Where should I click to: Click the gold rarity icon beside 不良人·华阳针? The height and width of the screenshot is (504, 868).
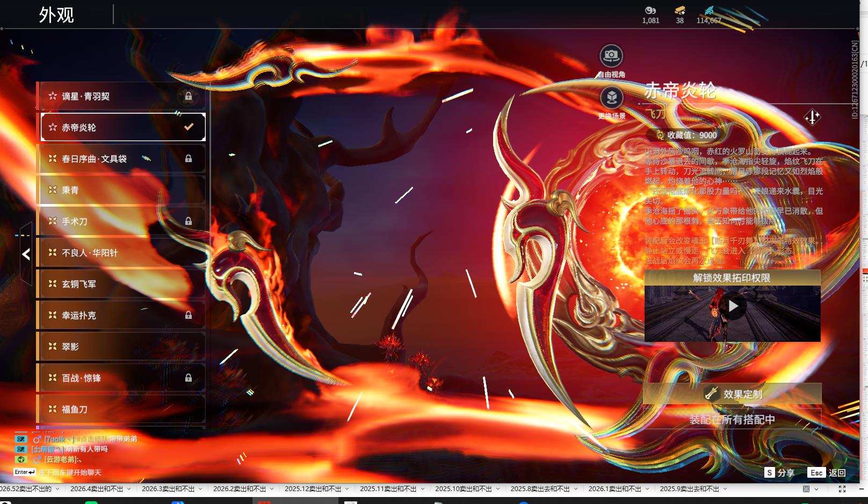(53, 252)
